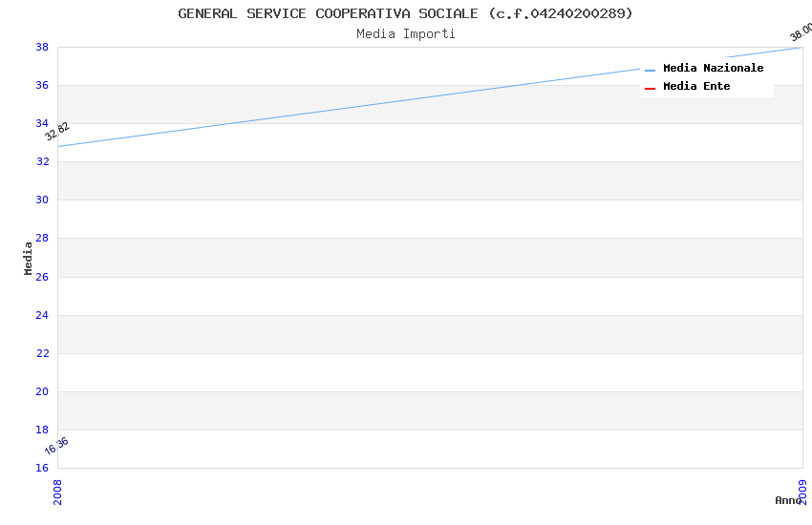Click the y-axis value 22
This screenshot has width=812, height=525.
[42, 354]
